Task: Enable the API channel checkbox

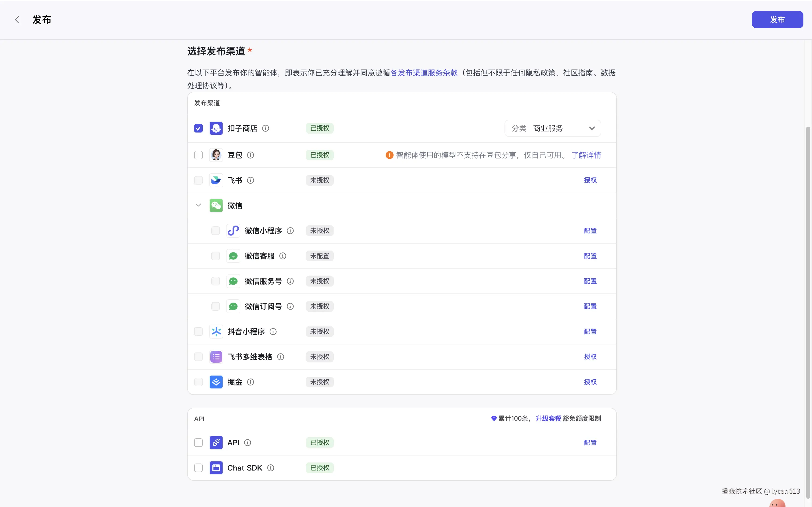Action: pyautogui.click(x=198, y=443)
